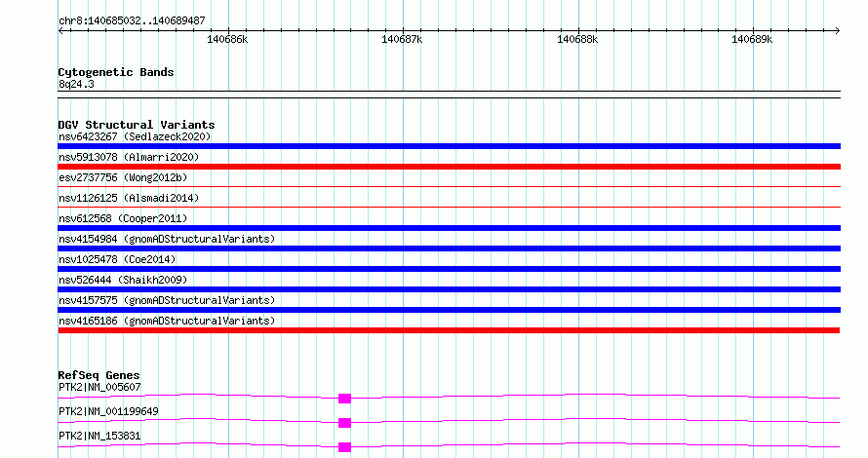Open variant nsv4157575 (gnomADStructuralVariants) label

(x=167, y=300)
